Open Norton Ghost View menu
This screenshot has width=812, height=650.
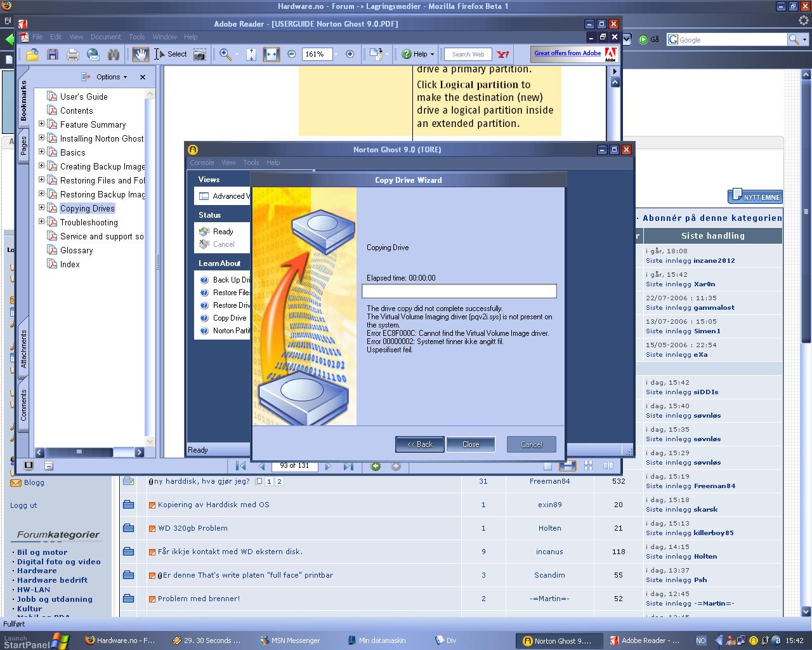(228, 162)
